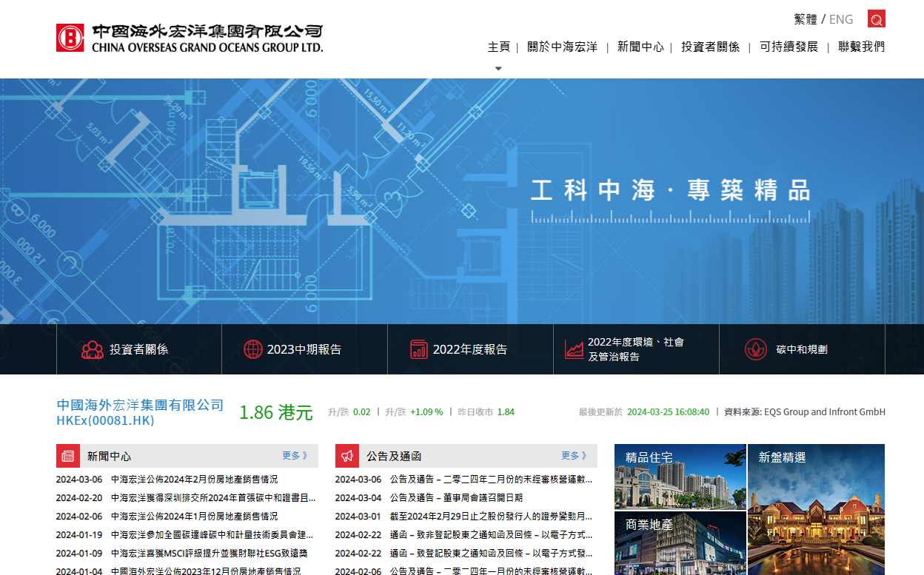Click the leaf icon for 碳中和規劃

(755, 349)
